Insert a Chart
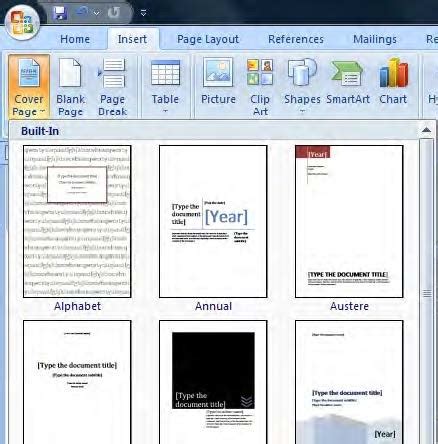This screenshot has width=438, height=444. [x=393, y=82]
